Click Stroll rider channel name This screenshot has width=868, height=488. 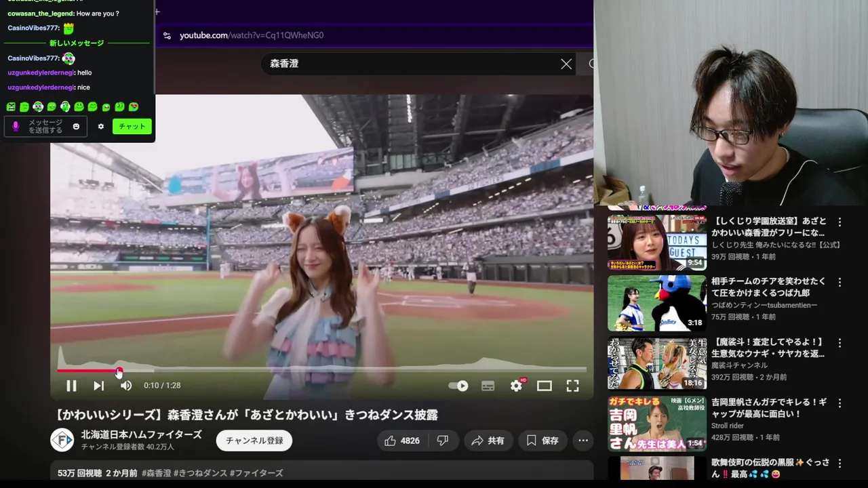tap(728, 426)
